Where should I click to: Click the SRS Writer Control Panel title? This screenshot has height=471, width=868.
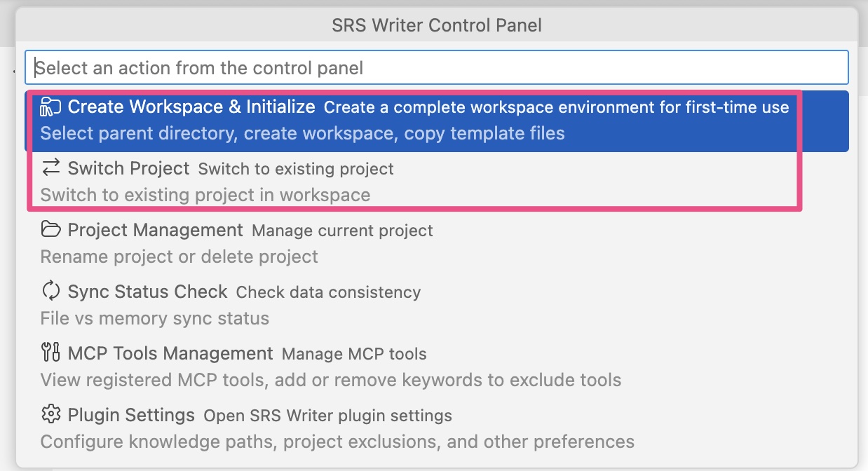click(x=436, y=26)
